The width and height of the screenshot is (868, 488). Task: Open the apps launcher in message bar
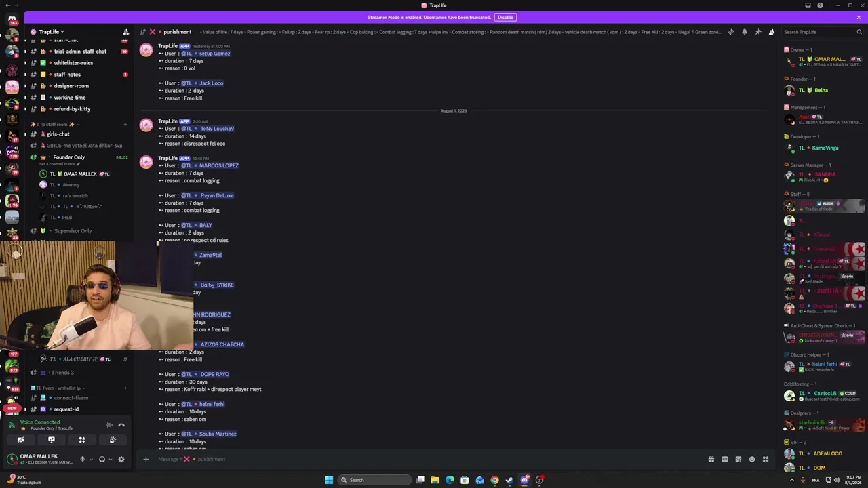[x=766, y=459]
